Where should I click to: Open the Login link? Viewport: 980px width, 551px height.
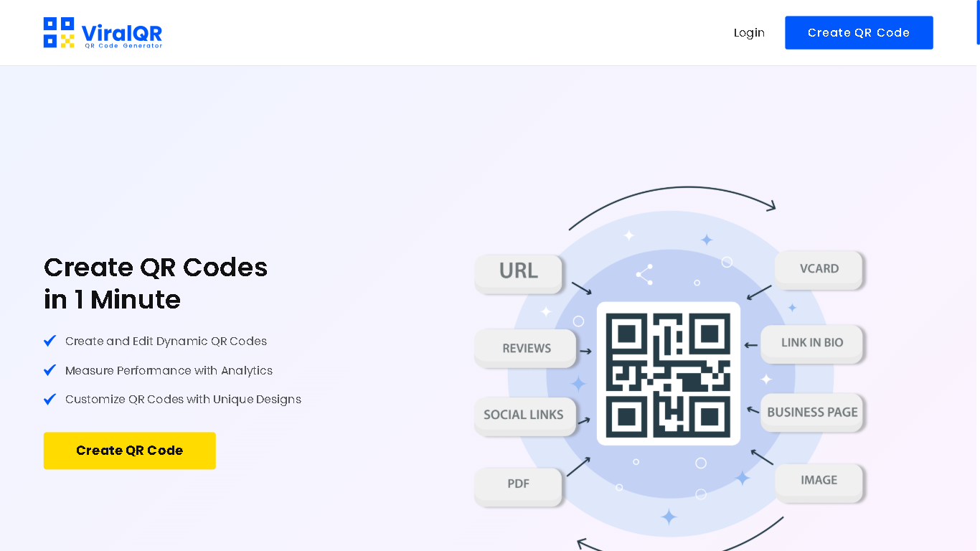click(749, 33)
